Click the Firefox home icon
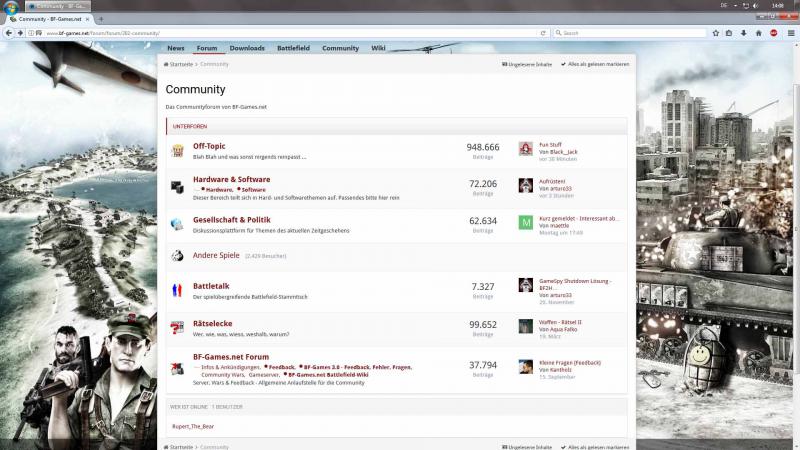Viewport: 800px width, 450px height. point(758,33)
